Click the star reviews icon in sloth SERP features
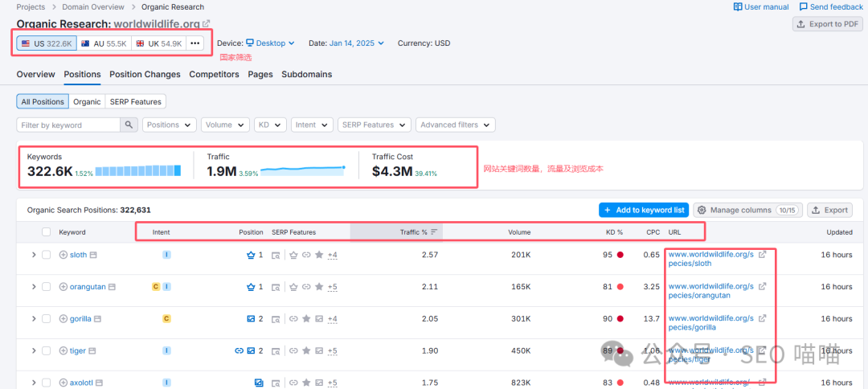 [319, 255]
